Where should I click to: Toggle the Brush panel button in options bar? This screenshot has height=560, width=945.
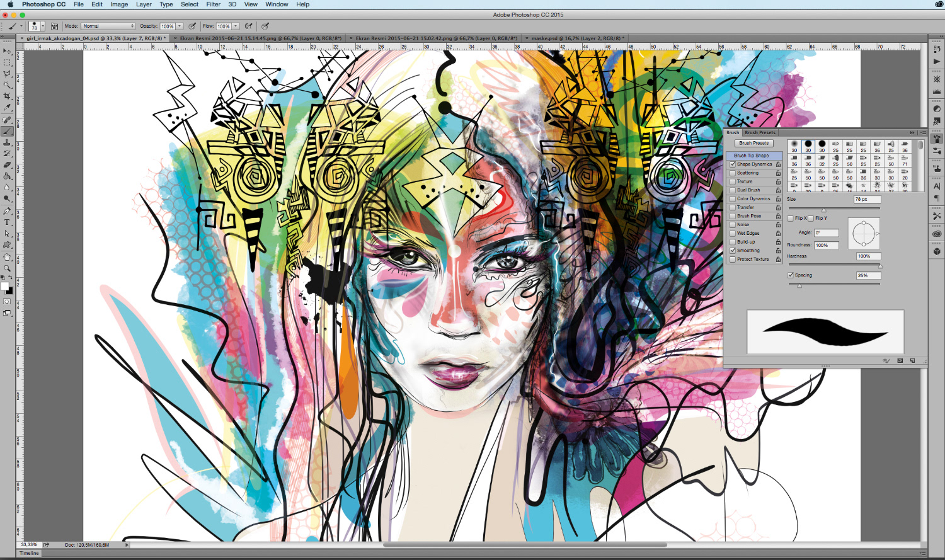pos(54,26)
